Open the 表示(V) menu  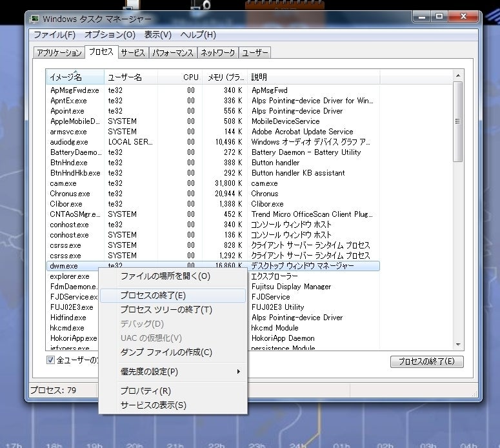pos(158,34)
